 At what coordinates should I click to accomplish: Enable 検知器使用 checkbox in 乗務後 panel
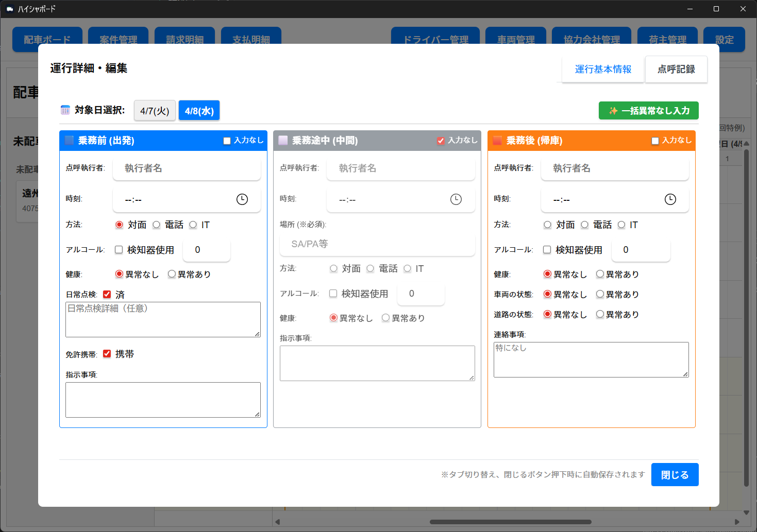[547, 250]
